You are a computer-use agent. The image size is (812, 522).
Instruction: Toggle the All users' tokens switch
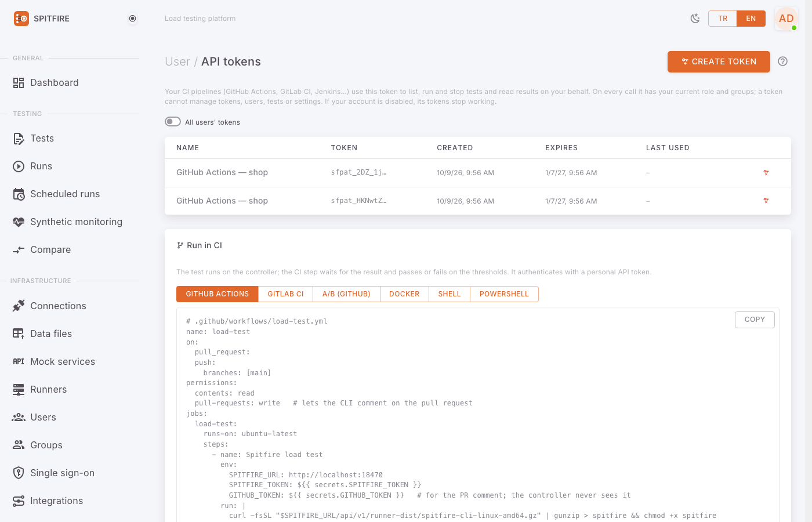click(173, 122)
